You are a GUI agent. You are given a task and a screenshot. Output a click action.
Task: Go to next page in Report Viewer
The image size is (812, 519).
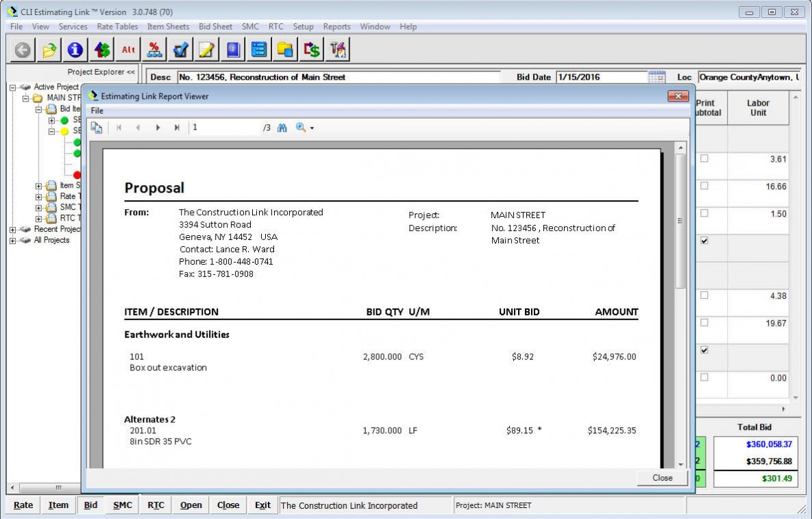pyautogui.click(x=158, y=128)
